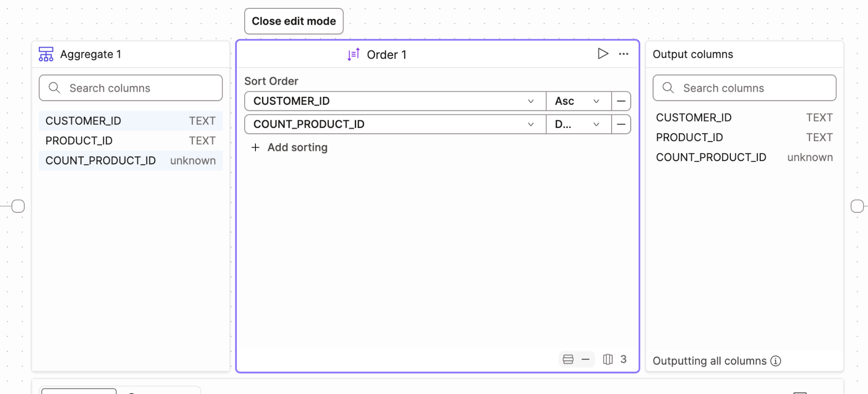Screen dimensions: 868x394
Task: Change the second sort direction dropdown
Action: [x=578, y=124]
